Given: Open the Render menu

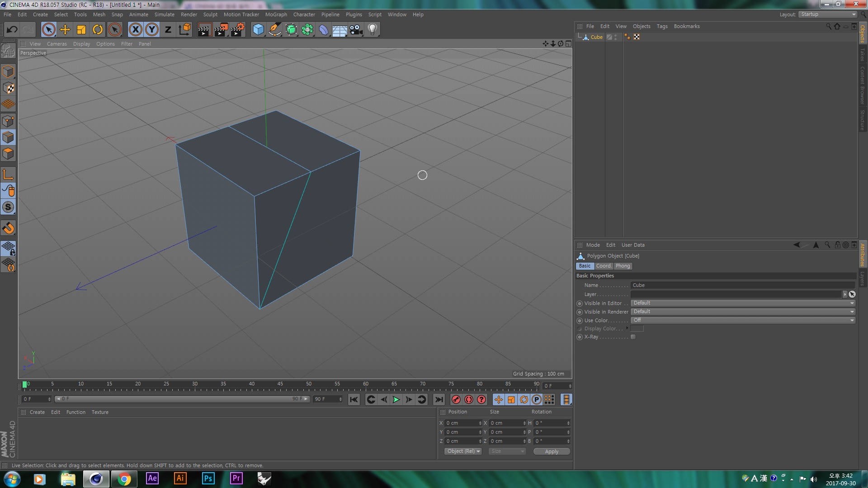Looking at the screenshot, I should (189, 14).
